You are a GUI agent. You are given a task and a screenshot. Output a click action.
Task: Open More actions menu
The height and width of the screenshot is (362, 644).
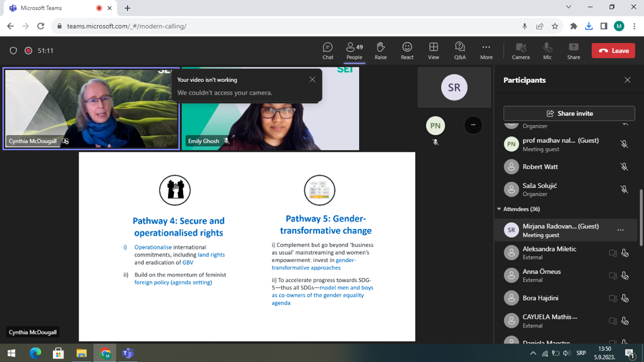coord(486,50)
